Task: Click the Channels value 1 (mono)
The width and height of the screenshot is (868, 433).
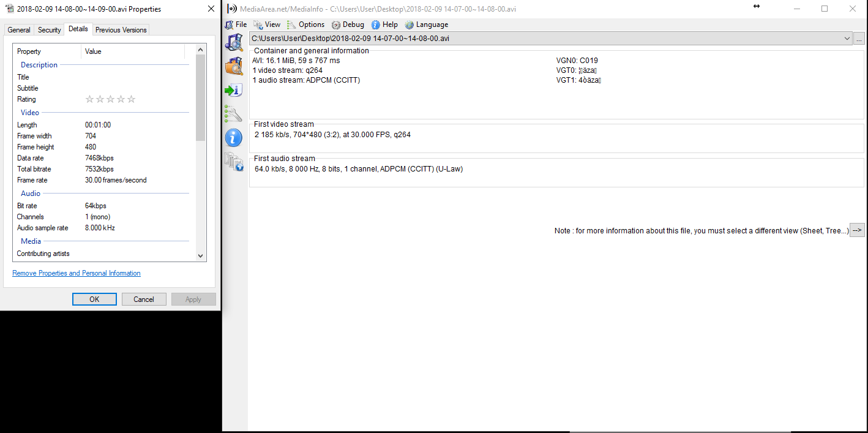Action: [98, 217]
